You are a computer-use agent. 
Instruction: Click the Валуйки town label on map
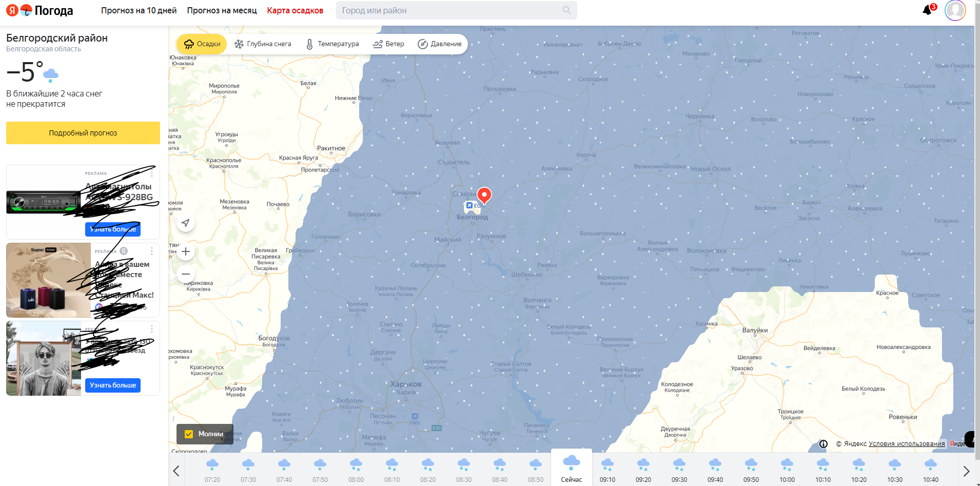(x=755, y=331)
